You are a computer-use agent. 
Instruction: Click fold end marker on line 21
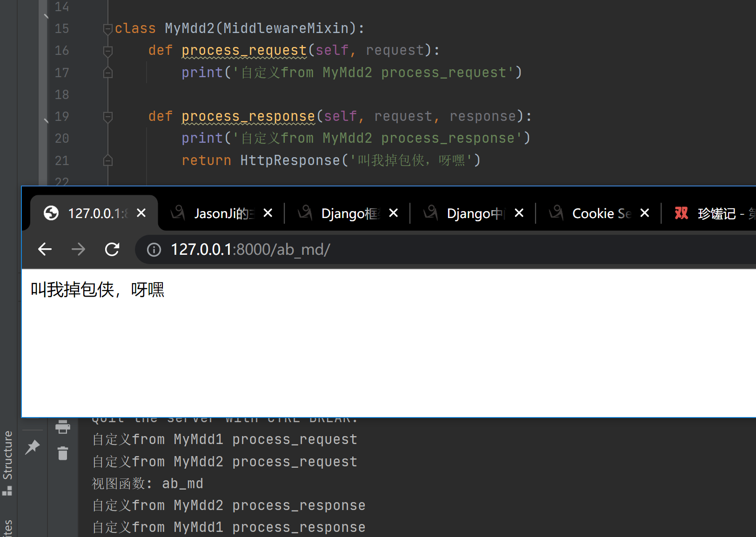tap(108, 160)
